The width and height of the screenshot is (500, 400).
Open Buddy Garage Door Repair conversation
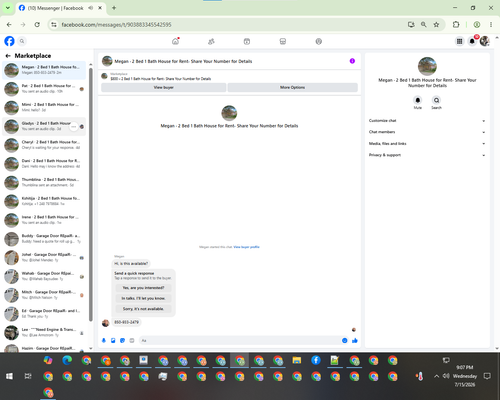[44, 239]
